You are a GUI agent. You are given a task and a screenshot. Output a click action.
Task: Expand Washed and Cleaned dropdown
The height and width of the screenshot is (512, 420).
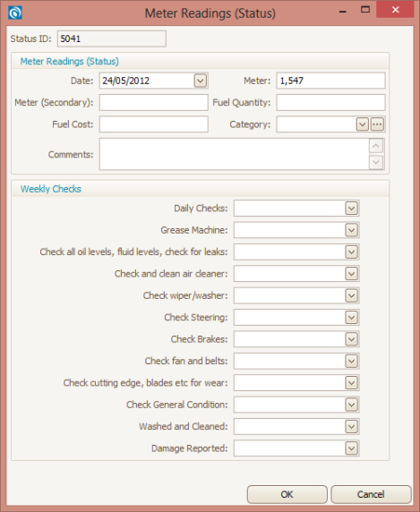tap(351, 426)
